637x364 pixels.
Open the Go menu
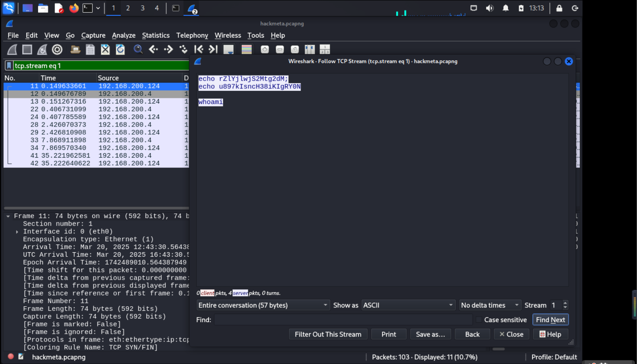click(x=70, y=36)
